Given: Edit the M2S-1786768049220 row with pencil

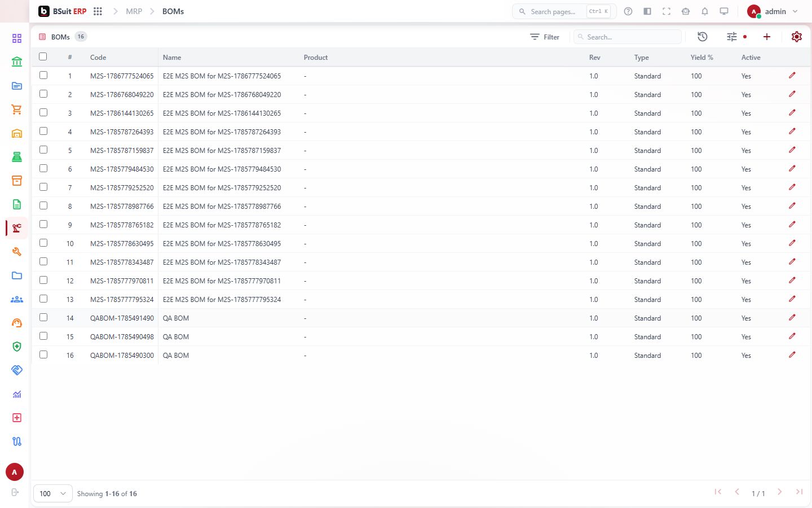Looking at the screenshot, I should [x=792, y=94].
